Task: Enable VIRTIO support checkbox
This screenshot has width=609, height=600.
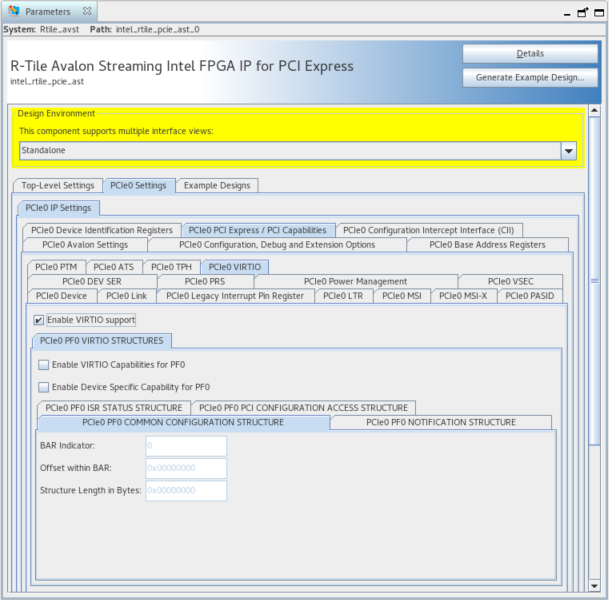Action: coord(38,320)
